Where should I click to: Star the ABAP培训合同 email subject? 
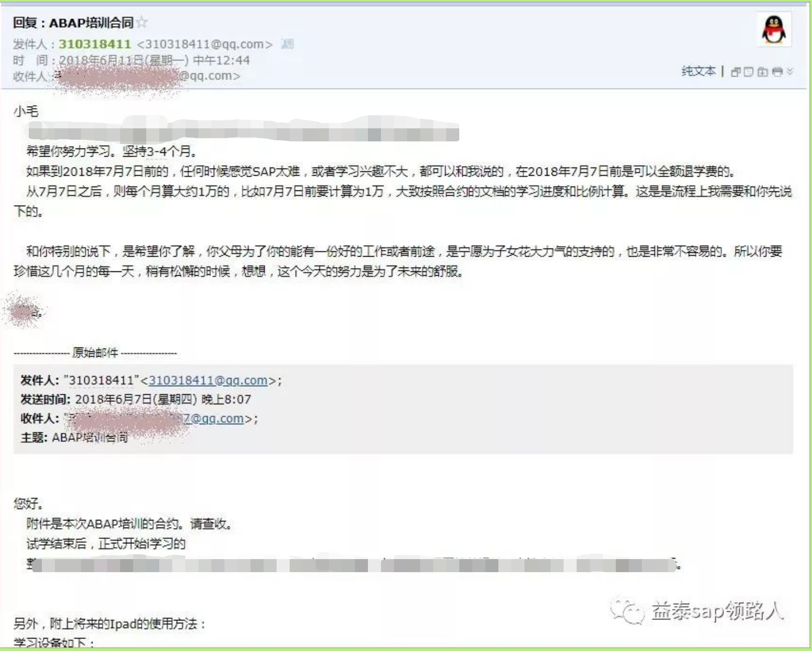[x=142, y=22]
